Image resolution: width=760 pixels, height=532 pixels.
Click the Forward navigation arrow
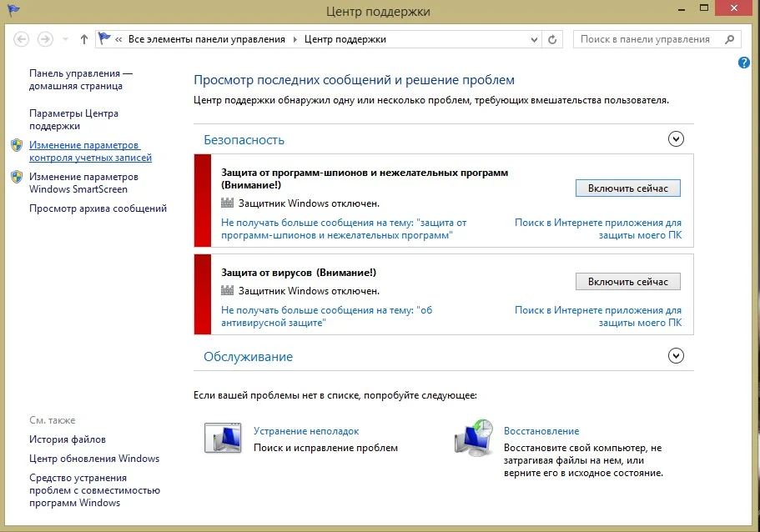tap(46, 39)
